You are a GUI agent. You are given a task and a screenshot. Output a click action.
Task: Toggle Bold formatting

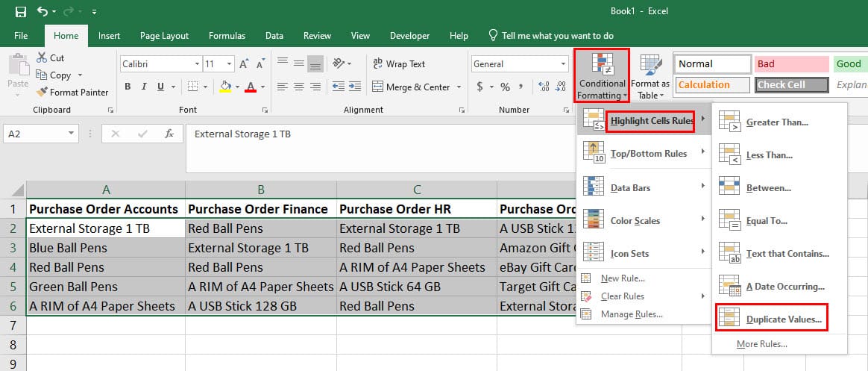(128, 87)
